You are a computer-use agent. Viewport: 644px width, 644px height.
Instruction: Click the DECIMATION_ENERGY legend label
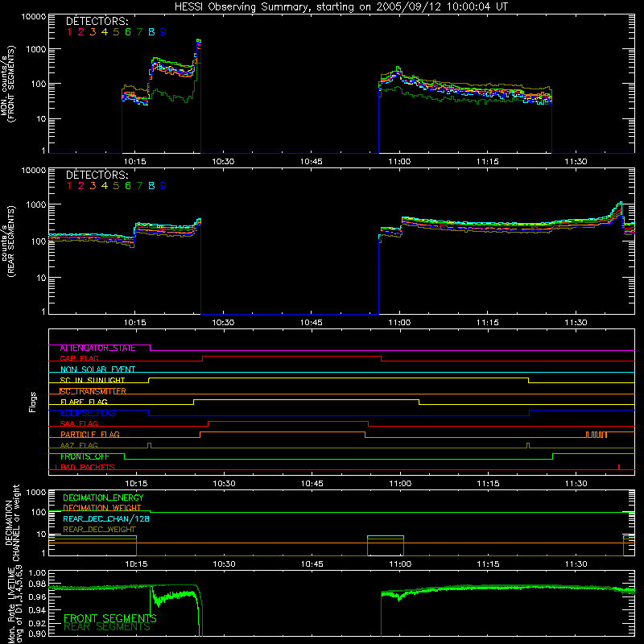[103, 497]
